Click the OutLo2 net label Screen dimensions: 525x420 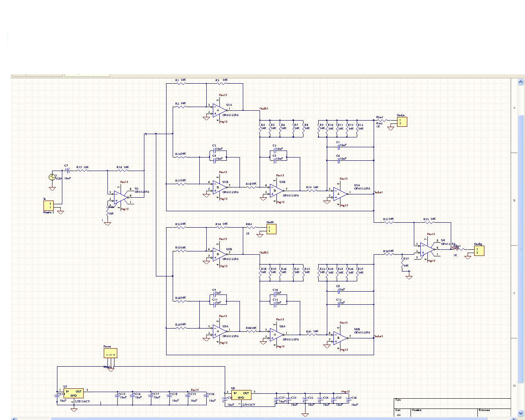point(378,336)
